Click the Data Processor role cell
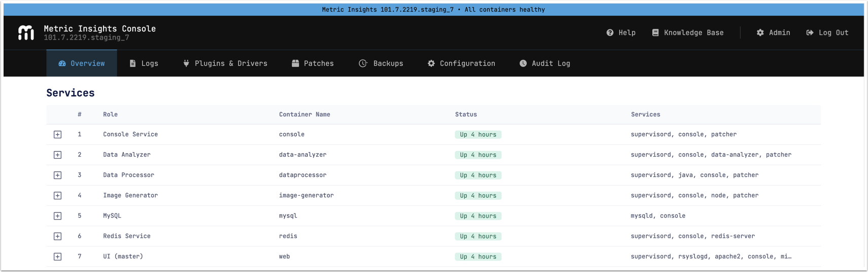The width and height of the screenshot is (868, 272). [128, 175]
